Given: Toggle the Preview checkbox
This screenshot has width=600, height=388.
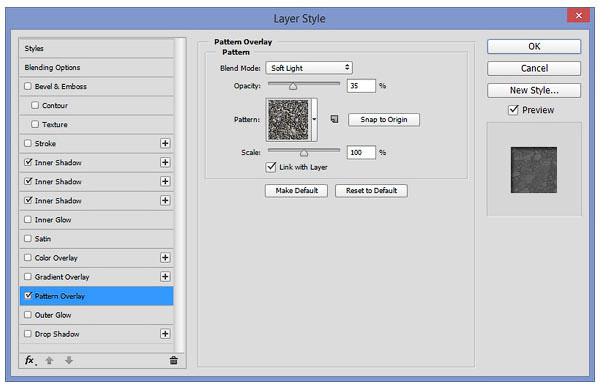Looking at the screenshot, I should point(513,110).
